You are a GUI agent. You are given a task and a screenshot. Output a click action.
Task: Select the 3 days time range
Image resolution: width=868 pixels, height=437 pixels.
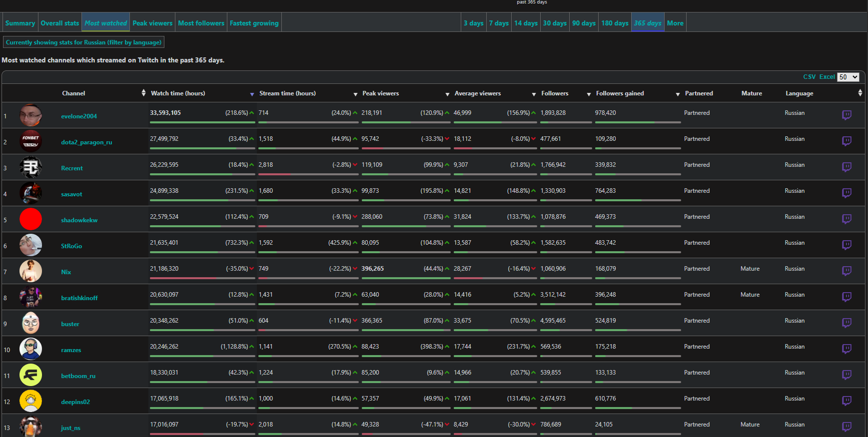(x=474, y=23)
